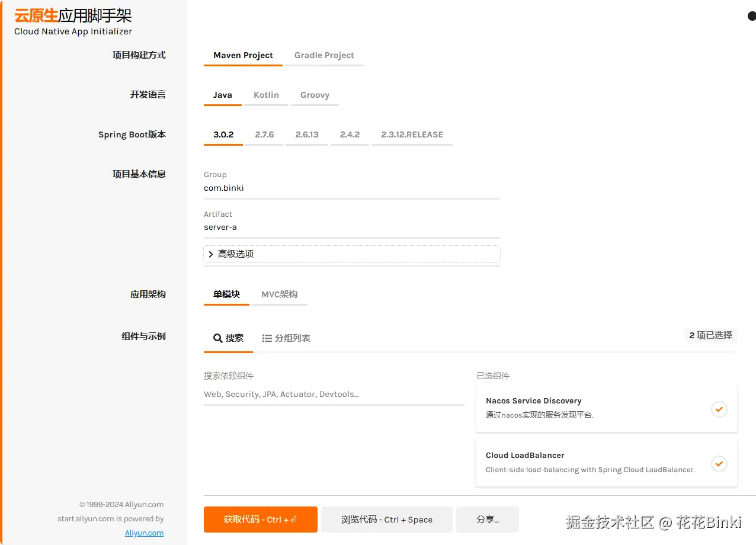The height and width of the screenshot is (545, 756).
Task: Click the 应用架构 label
Action: coord(148,294)
